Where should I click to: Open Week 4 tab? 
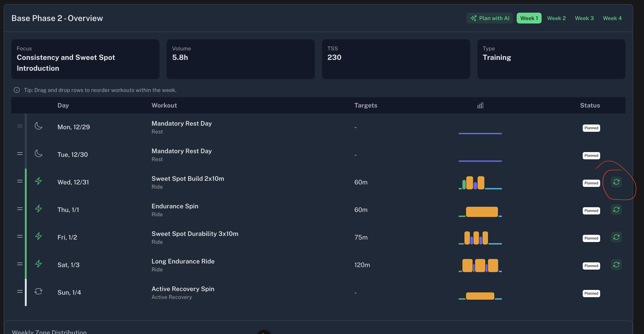(x=612, y=18)
